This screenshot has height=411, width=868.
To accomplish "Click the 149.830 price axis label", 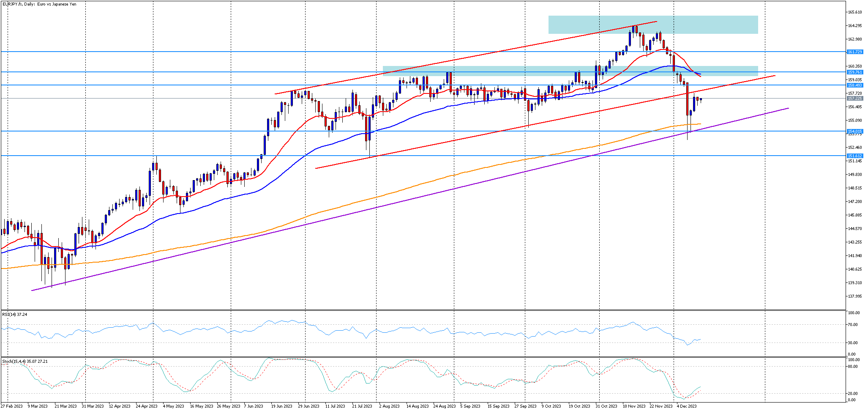I will 855,175.
